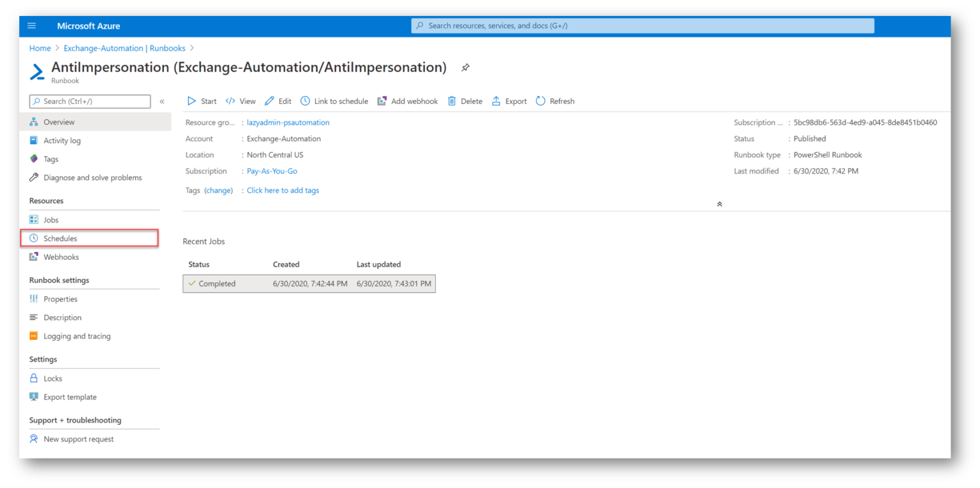980x488 pixels.
Task: Go to the Home breadcrumb link
Action: [x=40, y=48]
